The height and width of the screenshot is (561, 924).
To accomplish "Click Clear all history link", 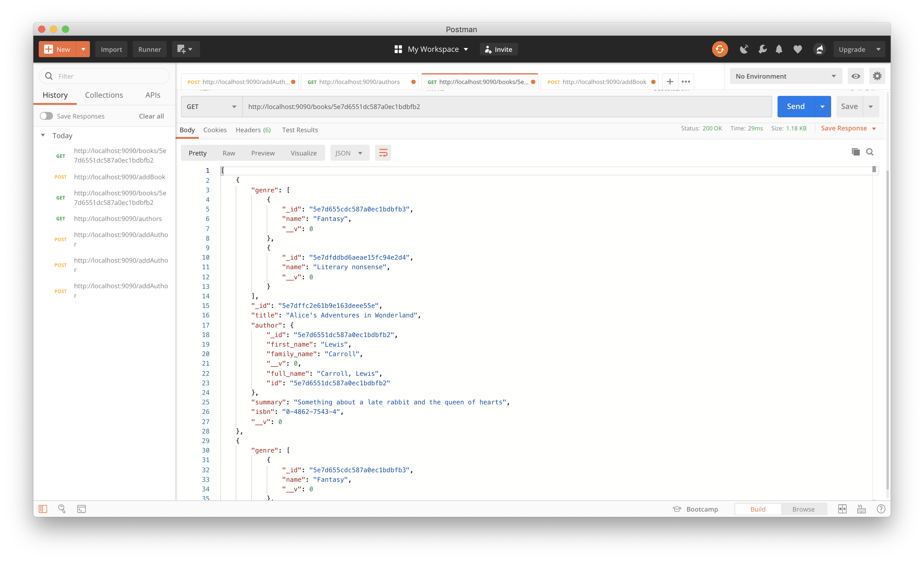I will coord(151,116).
